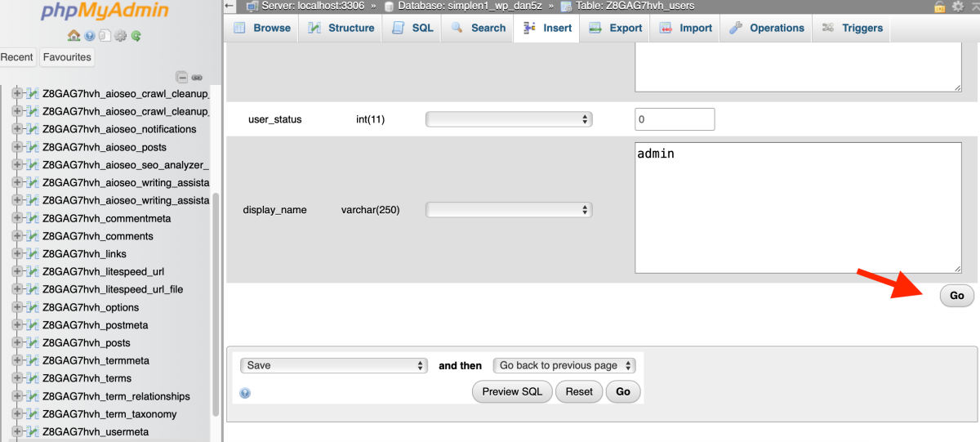The height and width of the screenshot is (442, 980).
Task: Click table icon beside Z8GAG7hvh_options
Action: [33, 307]
